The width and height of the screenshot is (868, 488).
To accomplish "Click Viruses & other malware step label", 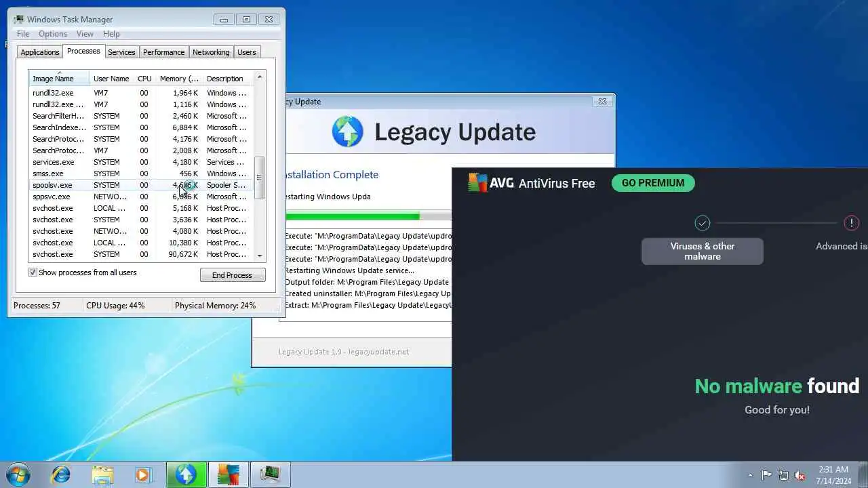I will click(x=703, y=251).
